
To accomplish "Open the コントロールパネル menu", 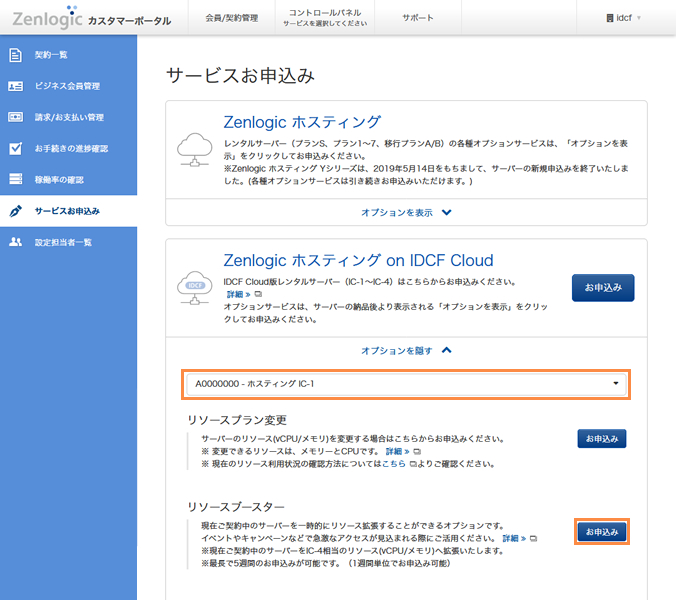I will [325, 18].
